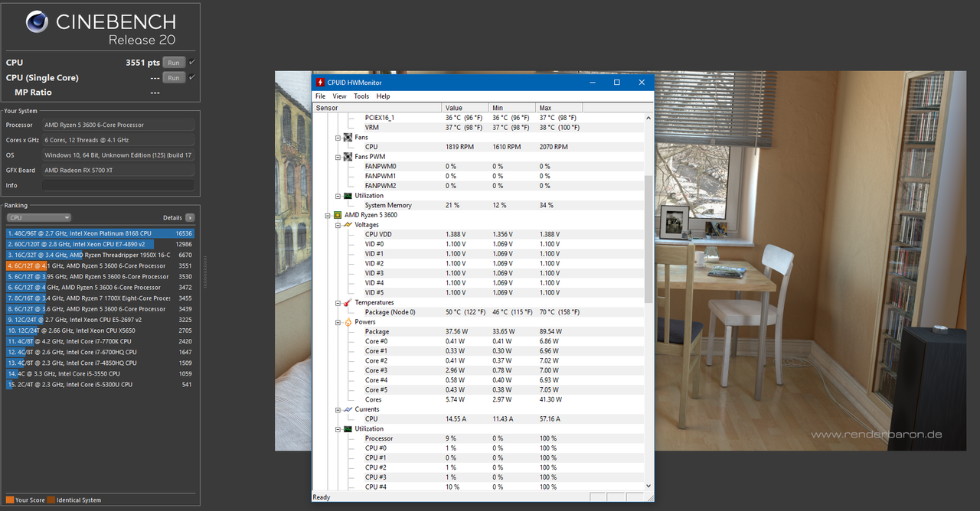The width and height of the screenshot is (980, 511).
Task: Select the PCIEX16_1 temperature row
Action: point(479,118)
